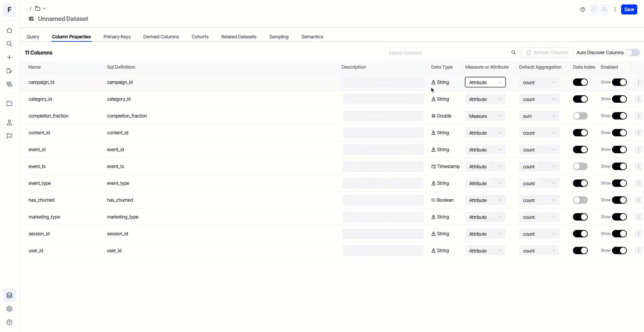
Task: Click description field for campaign_id
Action: click(x=383, y=82)
